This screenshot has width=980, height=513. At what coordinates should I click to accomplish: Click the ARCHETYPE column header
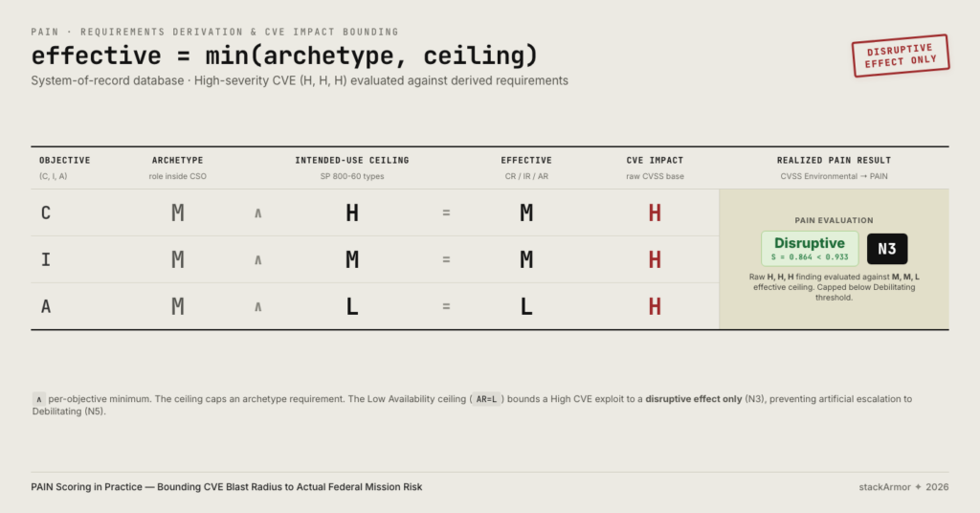coord(177,161)
